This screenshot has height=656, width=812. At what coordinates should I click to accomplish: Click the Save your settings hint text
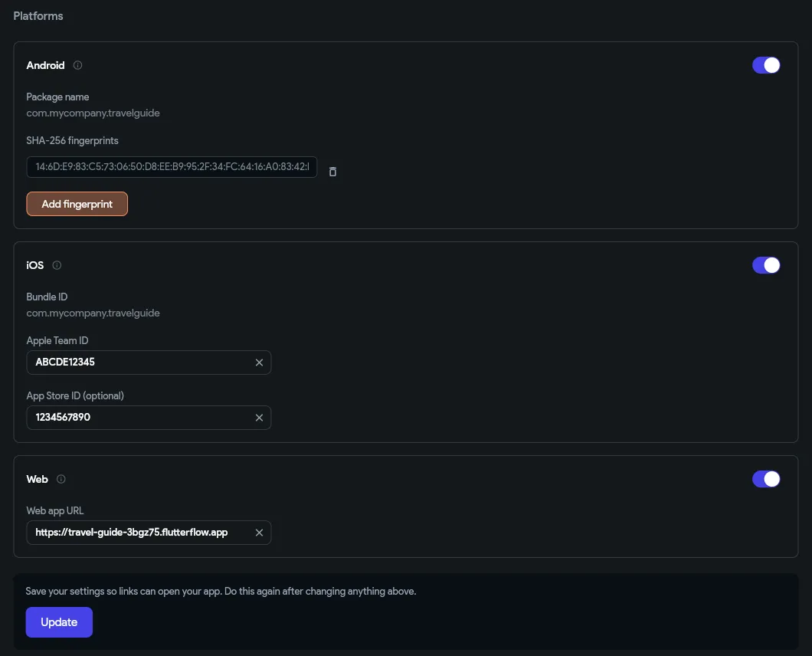pyautogui.click(x=221, y=591)
